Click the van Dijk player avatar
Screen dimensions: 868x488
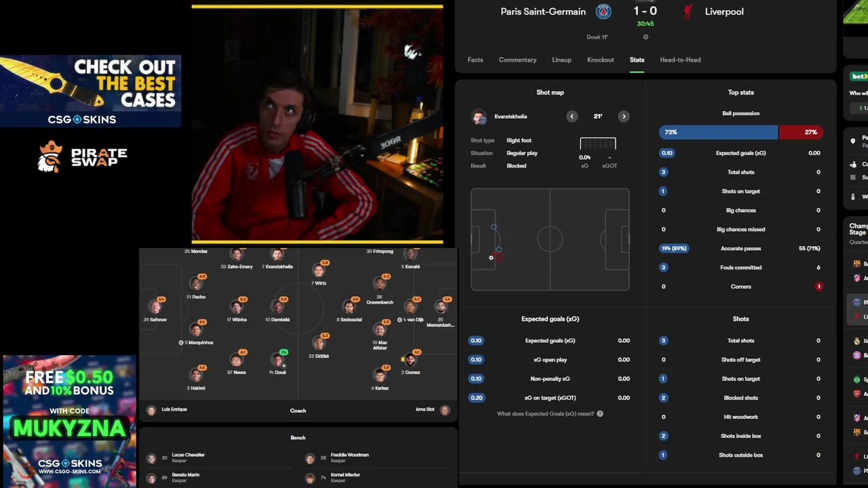tap(410, 307)
